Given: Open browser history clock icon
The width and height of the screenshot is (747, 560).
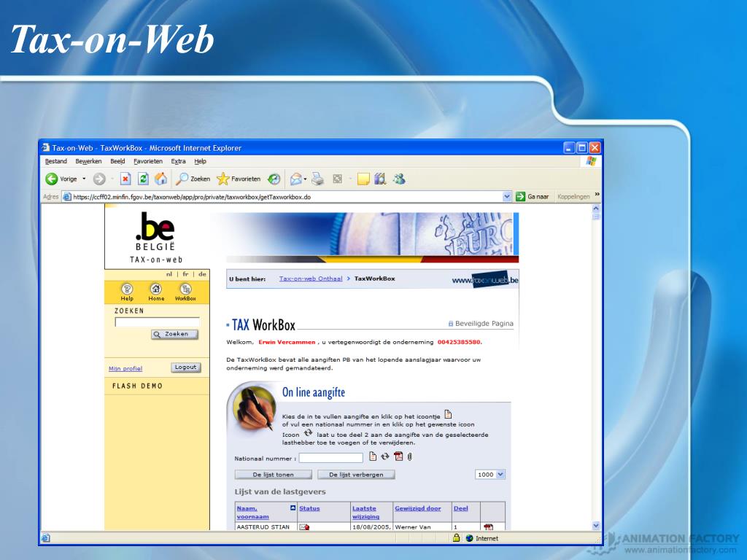Looking at the screenshot, I should pos(274,179).
